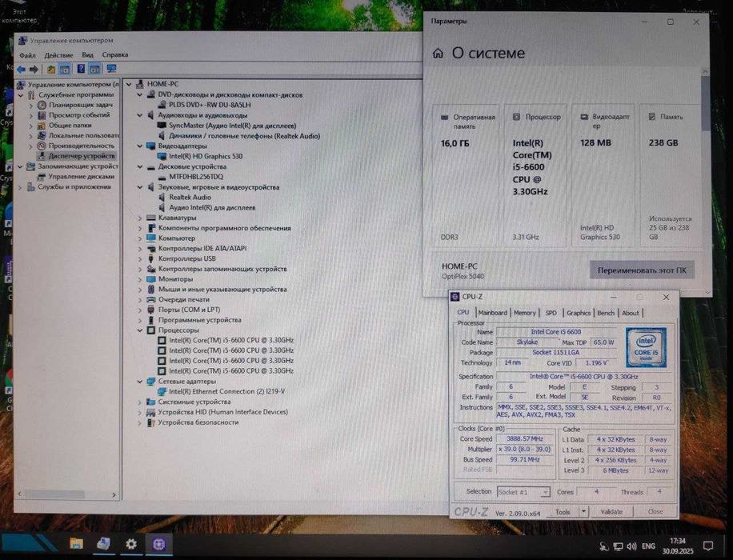Click the Close button in CPU-Z

[x=655, y=511]
